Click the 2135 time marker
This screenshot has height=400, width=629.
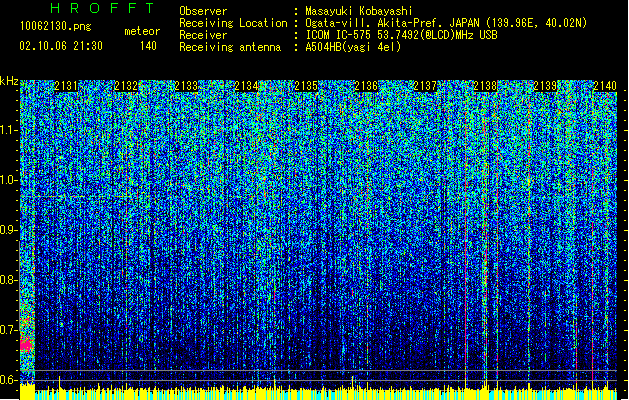[306, 86]
